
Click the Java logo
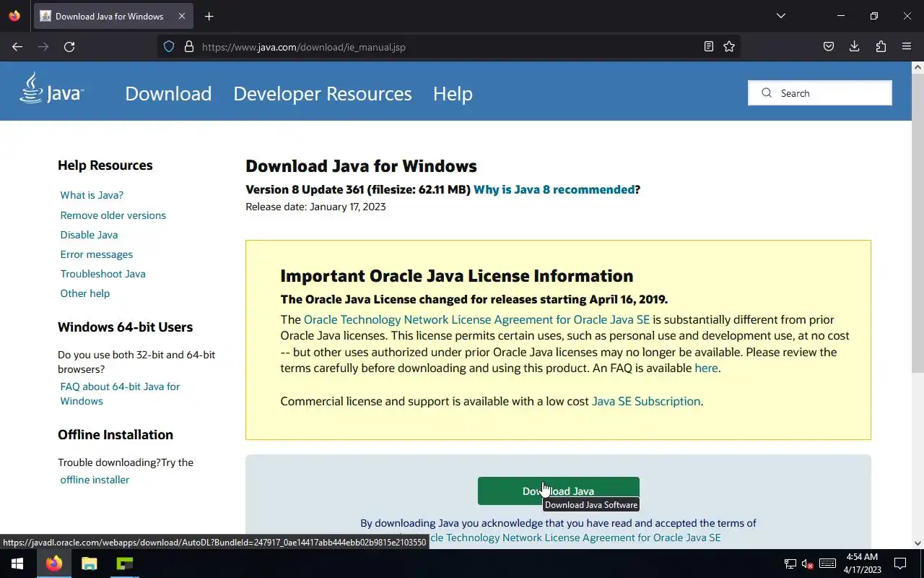(x=51, y=88)
